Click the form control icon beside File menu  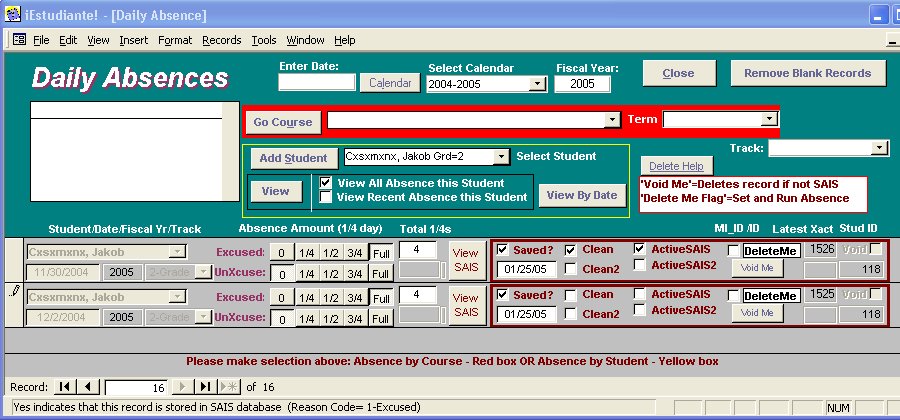tap(20, 40)
